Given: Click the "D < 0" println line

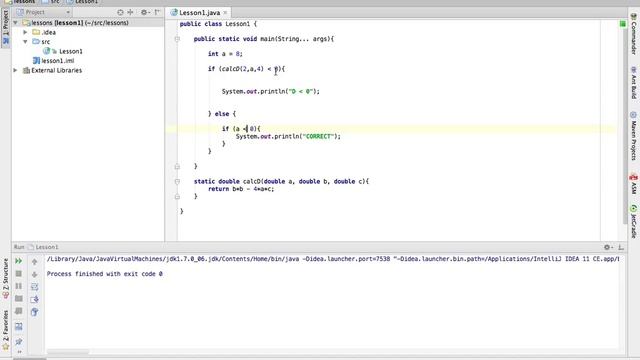Looking at the screenshot, I should (x=271, y=91).
